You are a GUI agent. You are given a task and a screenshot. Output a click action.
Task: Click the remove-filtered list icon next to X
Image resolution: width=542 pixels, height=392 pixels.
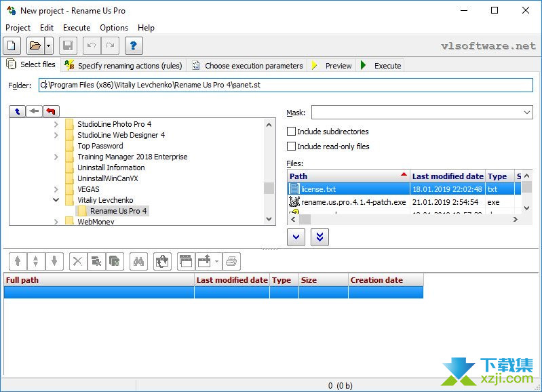point(96,261)
